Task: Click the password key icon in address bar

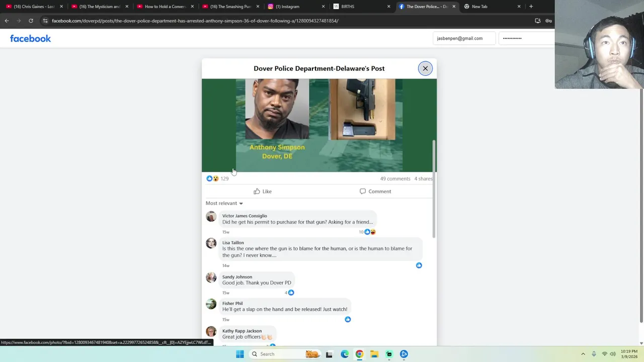Action: [x=548, y=21]
